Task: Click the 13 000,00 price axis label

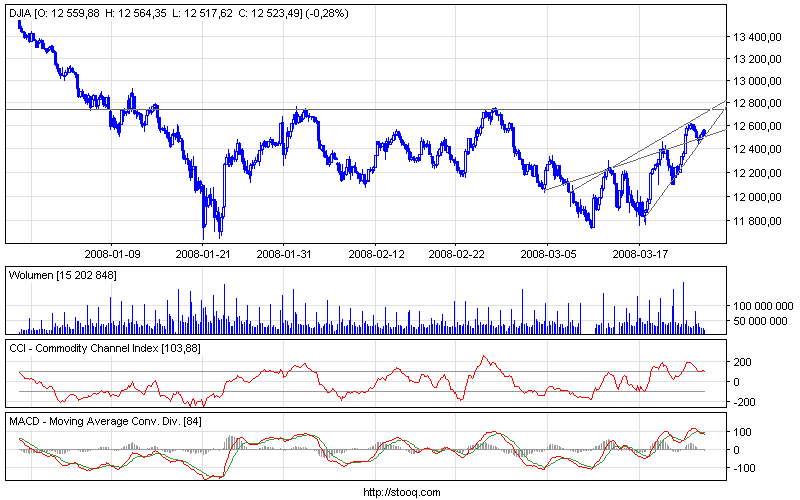Action: pyautogui.click(x=757, y=81)
